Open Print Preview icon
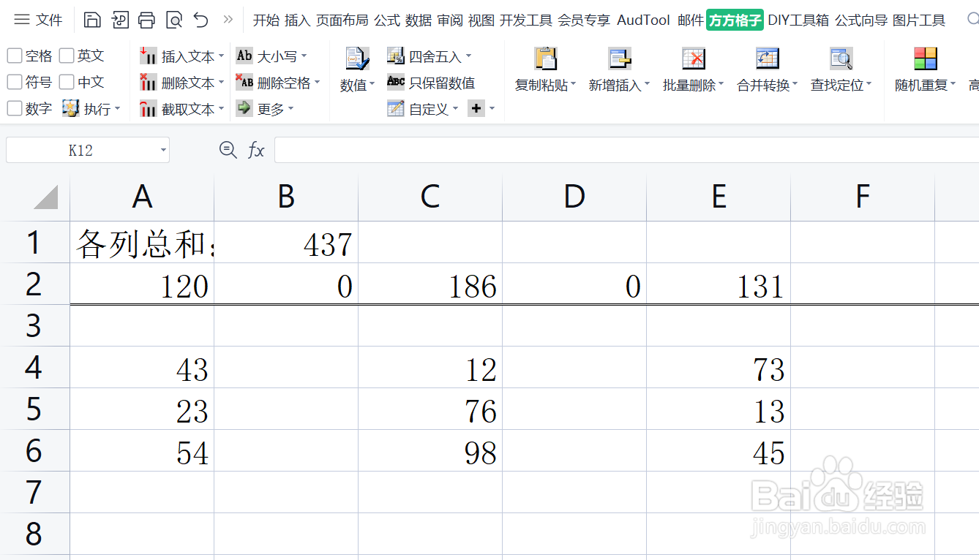Viewport: 979px width, 560px height. pos(174,20)
